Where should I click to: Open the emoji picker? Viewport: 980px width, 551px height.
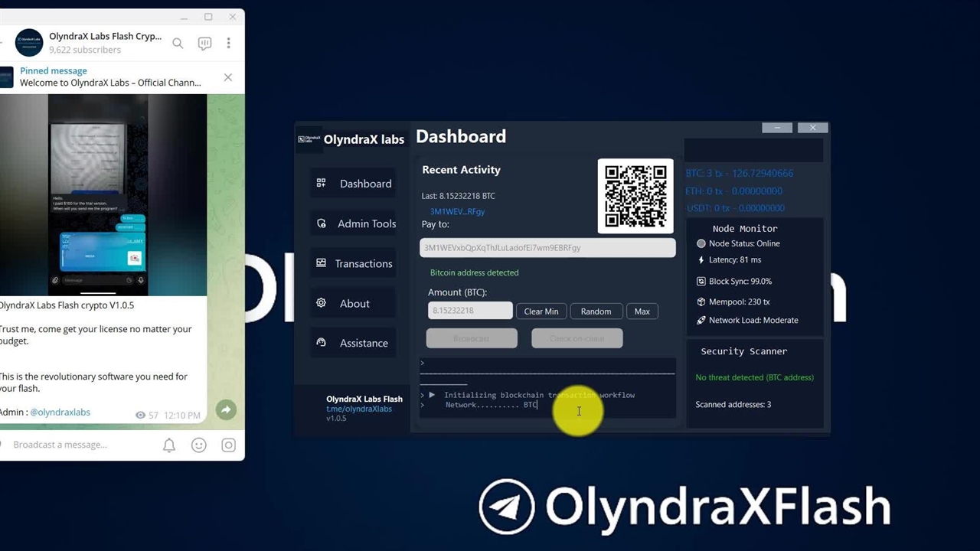[199, 445]
